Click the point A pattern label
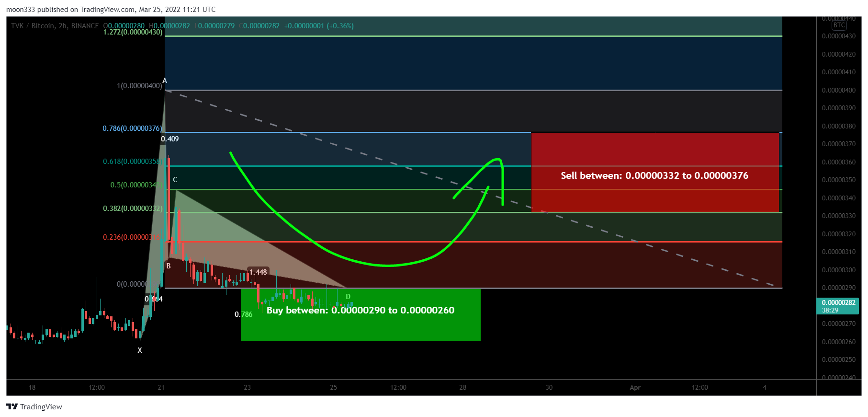The width and height of the screenshot is (868, 417). (165, 81)
